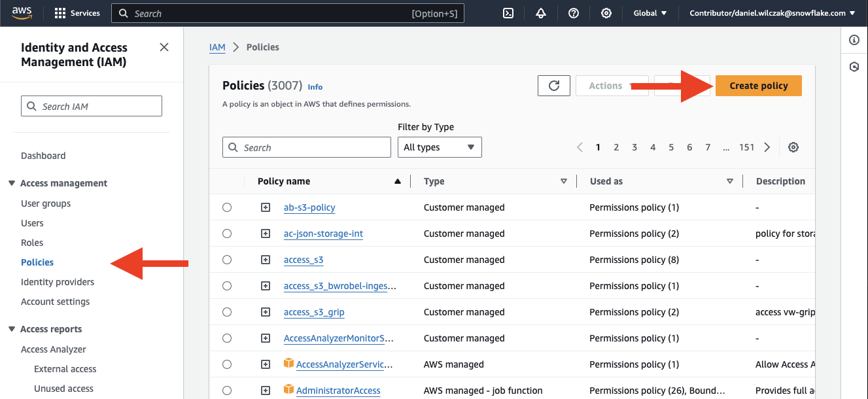
Task: Refresh the policies list
Action: (554, 86)
